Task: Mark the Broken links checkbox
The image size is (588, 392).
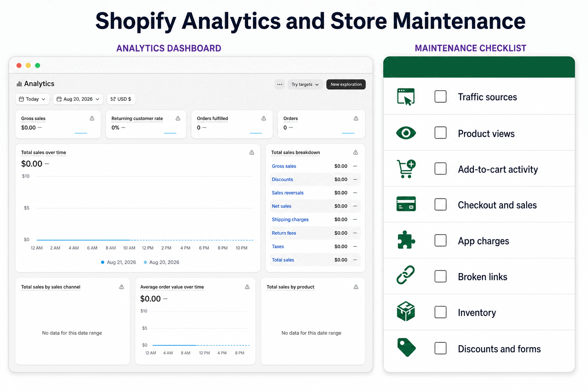Action: 441,276
